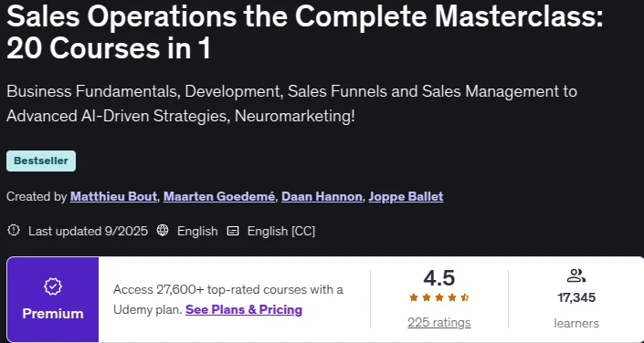The height and width of the screenshot is (343, 644).
Task: Click the last updated alert icon
Action: [x=14, y=231]
